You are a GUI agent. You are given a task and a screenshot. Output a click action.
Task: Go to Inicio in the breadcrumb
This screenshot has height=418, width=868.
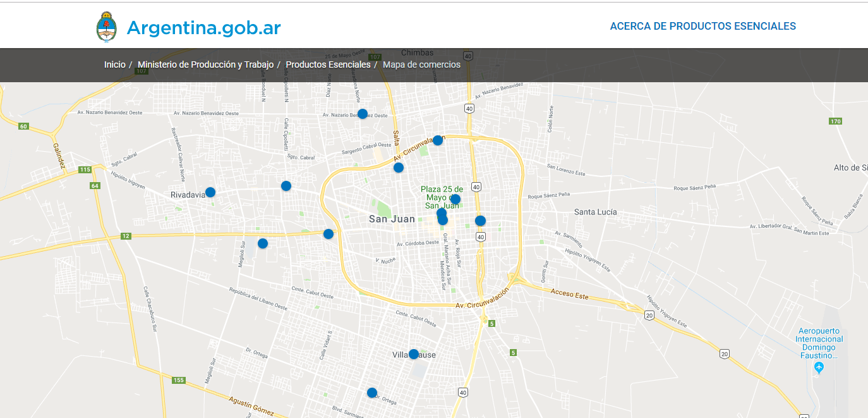click(115, 65)
